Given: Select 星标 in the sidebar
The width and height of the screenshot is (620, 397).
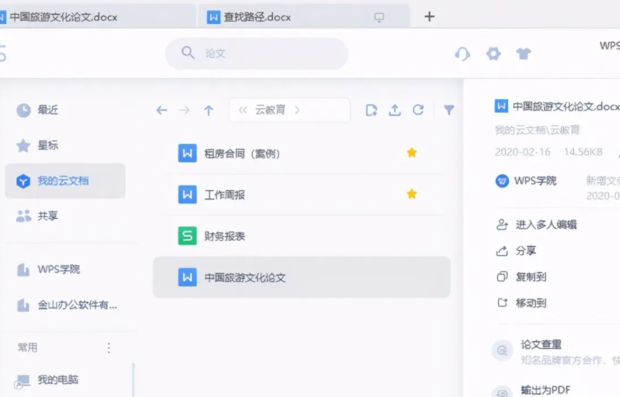Looking at the screenshot, I should point(65,145).
